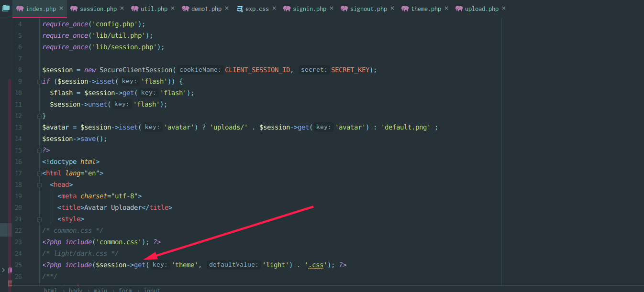The image size is (644, 292).
Task: Place cursor on SECRET_KEY constant
Action: 350,70
